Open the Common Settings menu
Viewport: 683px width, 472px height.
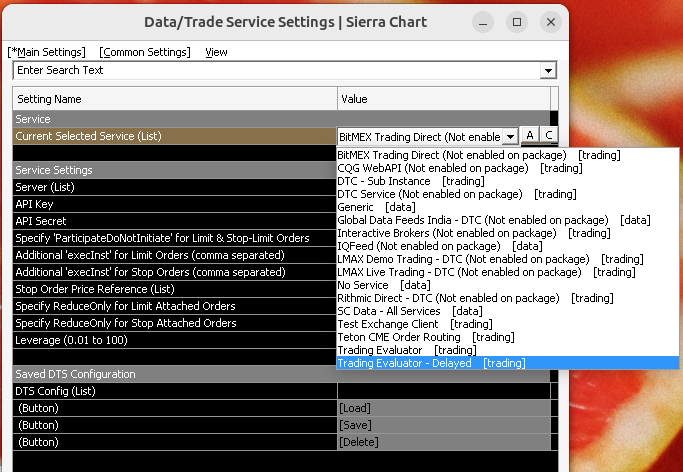coord(145,52)
